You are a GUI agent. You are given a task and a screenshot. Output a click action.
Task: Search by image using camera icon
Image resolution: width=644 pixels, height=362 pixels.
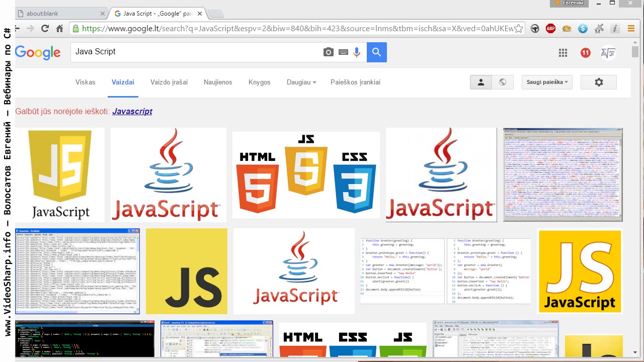tap(329, 52)
